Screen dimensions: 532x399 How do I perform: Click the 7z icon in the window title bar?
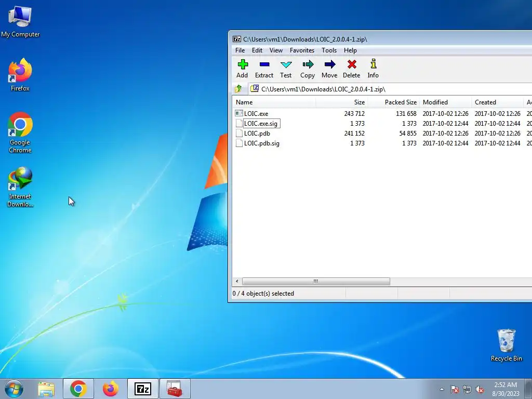(x=237, y=39)
